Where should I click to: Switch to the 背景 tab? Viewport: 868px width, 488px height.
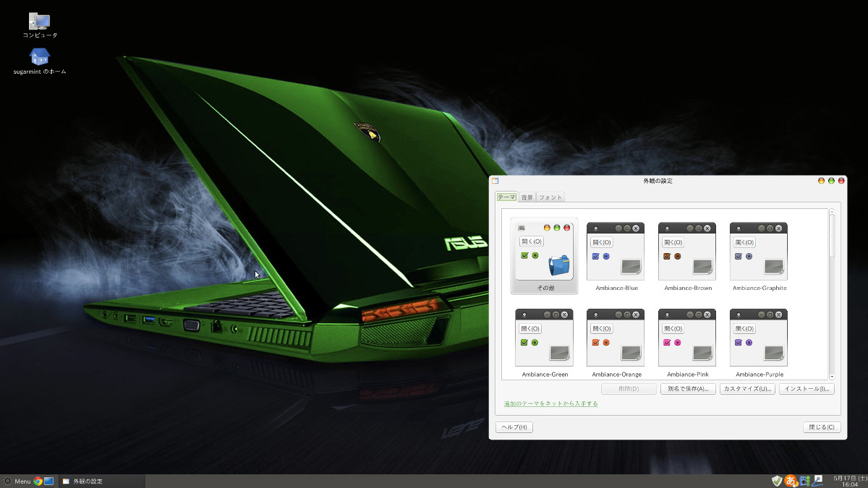pyautogui.click(x=527, y=197)
